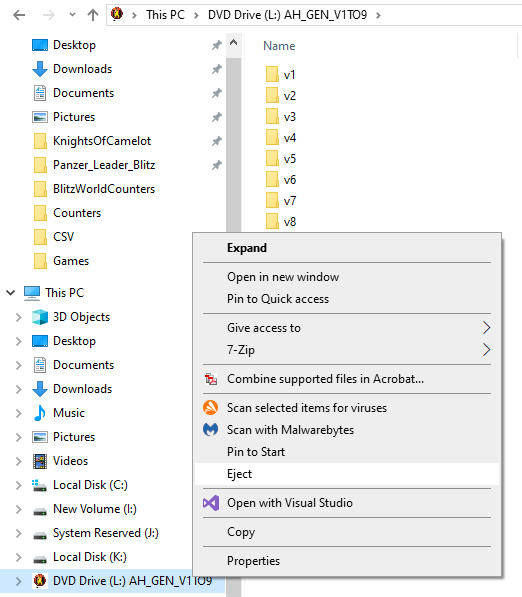Select the 3D Objects folder icon
Image resolution: width=522 pixels, height=597 pixels.
pyautogui.click(x=40, y=317)
